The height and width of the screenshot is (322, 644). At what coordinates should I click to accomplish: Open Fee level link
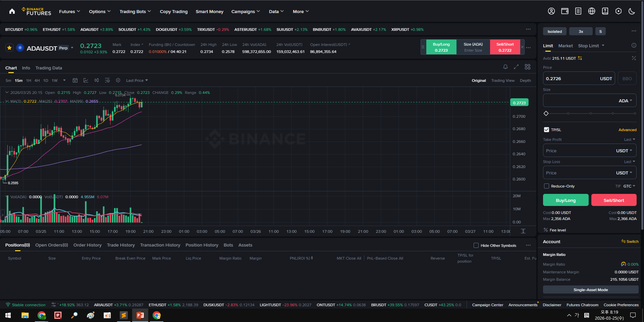557,230
